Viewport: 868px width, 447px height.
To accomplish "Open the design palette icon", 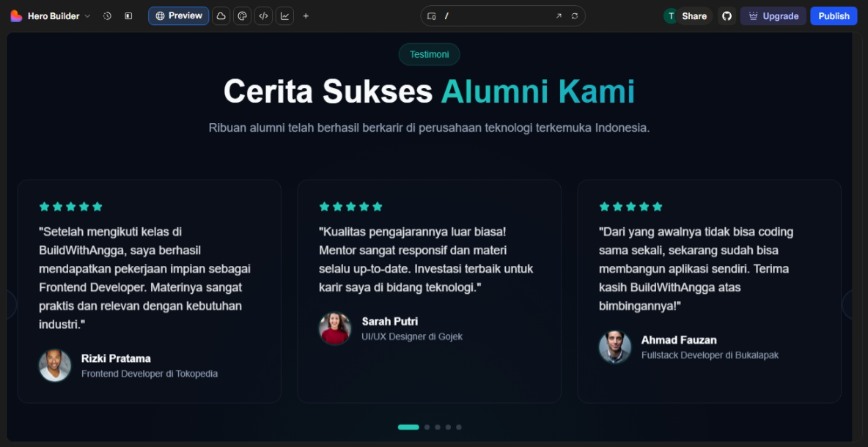I will tap(242, 16).
